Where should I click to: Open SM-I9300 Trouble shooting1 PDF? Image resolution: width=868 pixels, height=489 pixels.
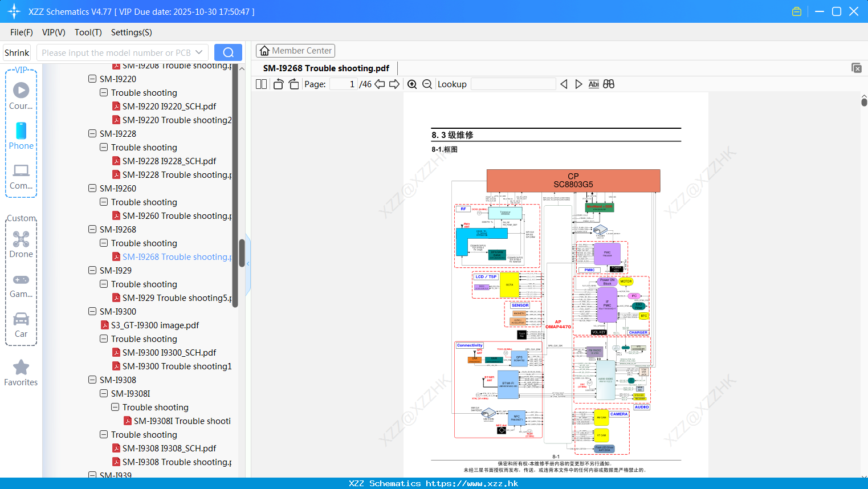177,366
